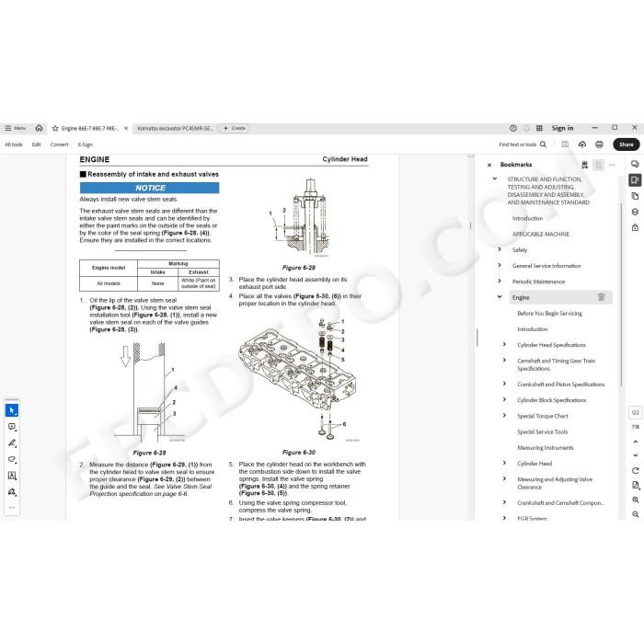Click the Zoom out magnifier icon
Viewport: 644px width, 644px height.
point(636,514)
